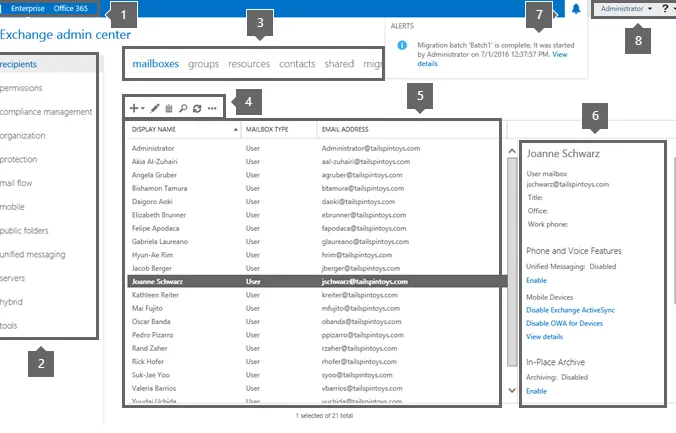Open the groups tab
The image size is (676, 433).
tap(203, 64)
